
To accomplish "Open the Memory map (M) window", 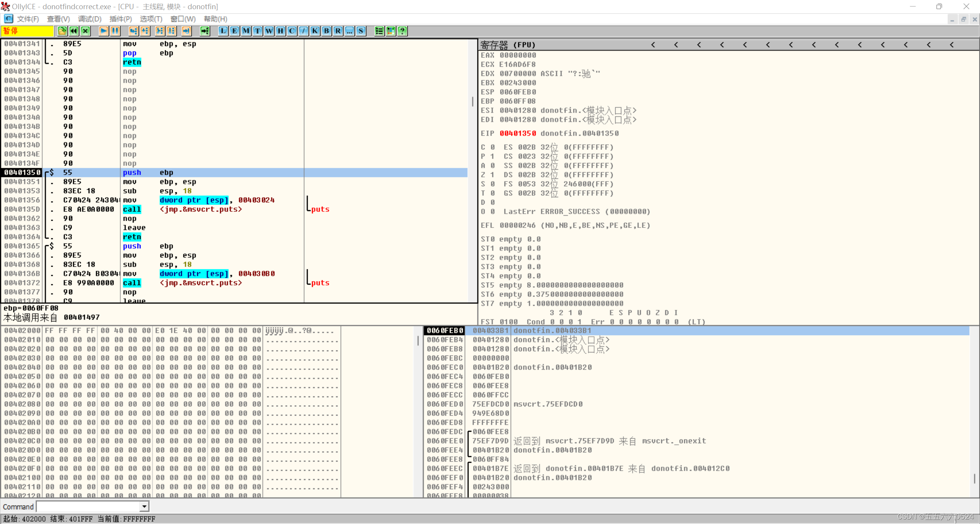I will click(246, 31).
